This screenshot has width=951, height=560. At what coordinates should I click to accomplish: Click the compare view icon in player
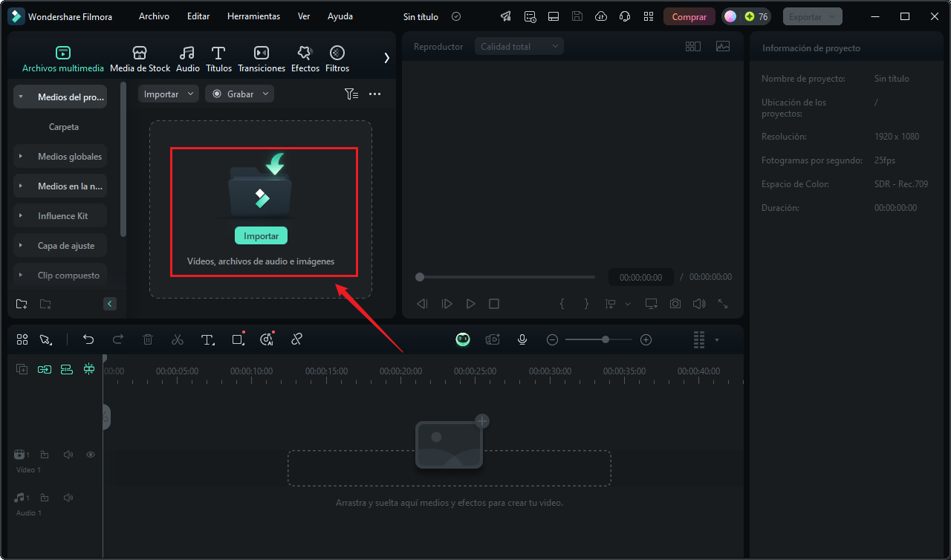(693, 46)
